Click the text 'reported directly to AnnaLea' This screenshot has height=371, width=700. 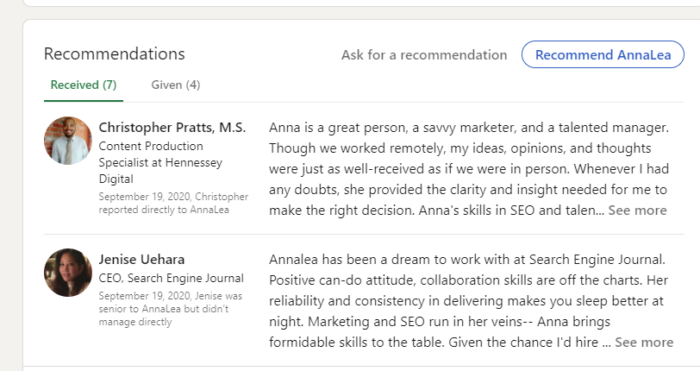[164, 210]
